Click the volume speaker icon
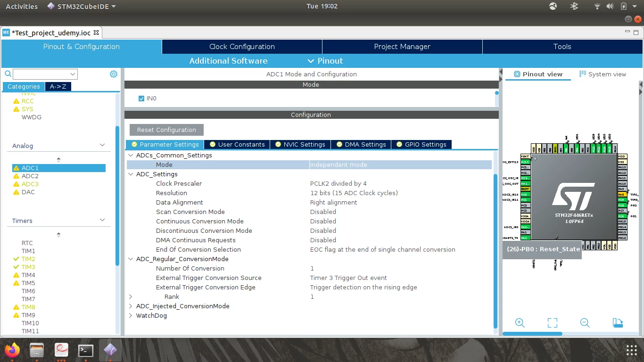 (x=610, y=6)
